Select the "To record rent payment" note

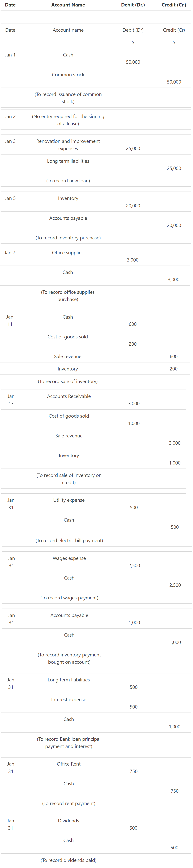(68, 804)
